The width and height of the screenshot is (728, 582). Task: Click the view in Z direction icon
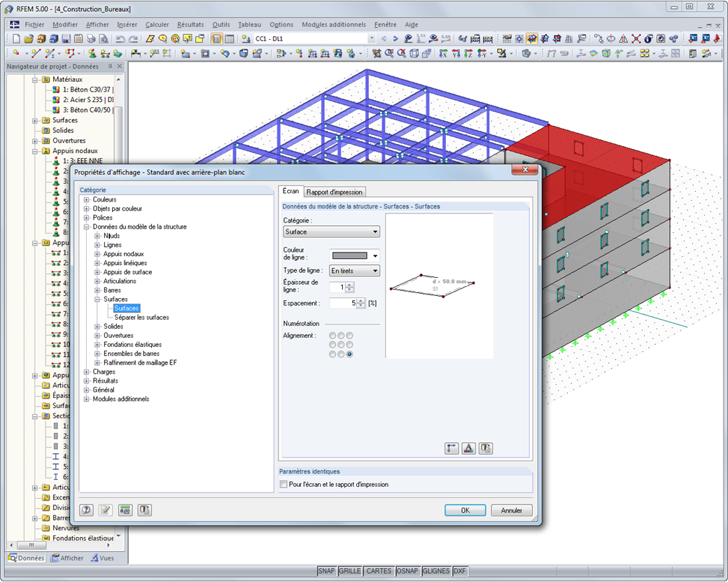(468, 54)
